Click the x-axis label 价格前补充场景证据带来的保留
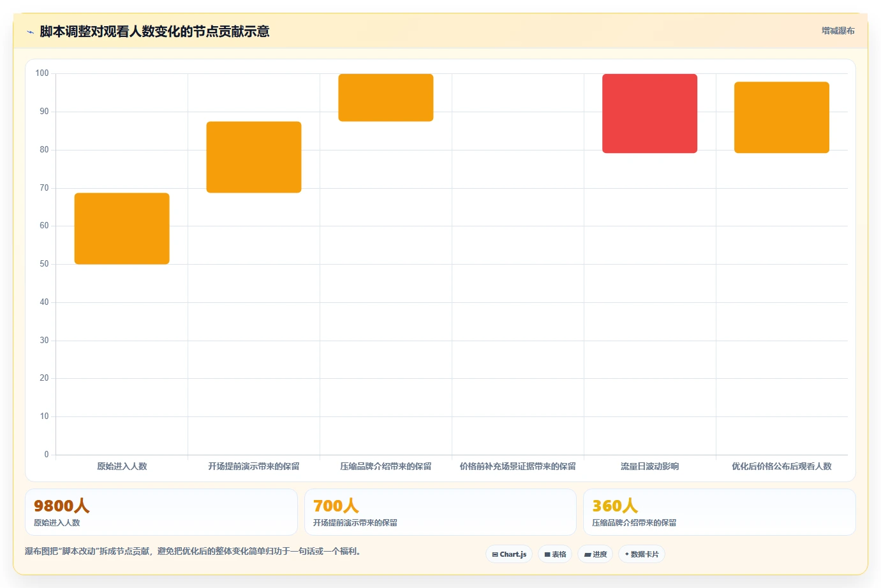Screen dimensions: 881x588 pyautogui.click(x=518, y=466)
